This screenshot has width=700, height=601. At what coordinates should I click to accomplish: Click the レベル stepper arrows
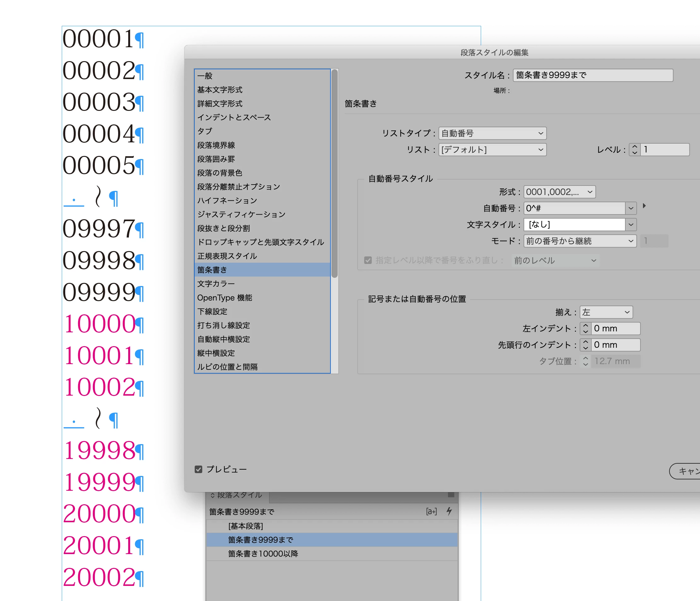pyautogui.click(x=634, y=150)
